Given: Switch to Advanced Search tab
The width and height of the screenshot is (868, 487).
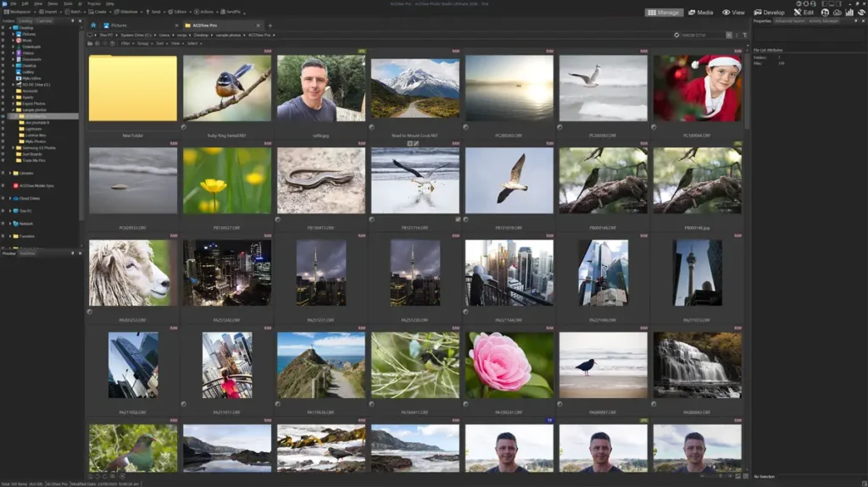Looking at the screenshot, I should tap(789, 21).
